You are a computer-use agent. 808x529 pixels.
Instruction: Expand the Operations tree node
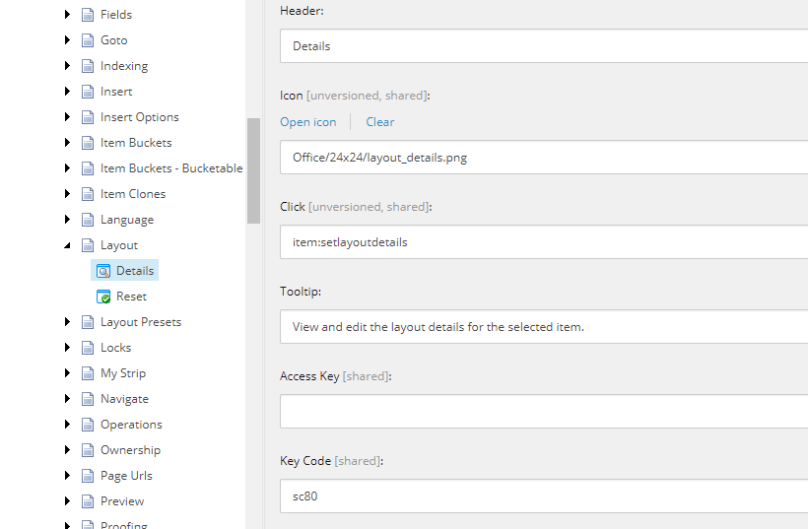[67, 424]
